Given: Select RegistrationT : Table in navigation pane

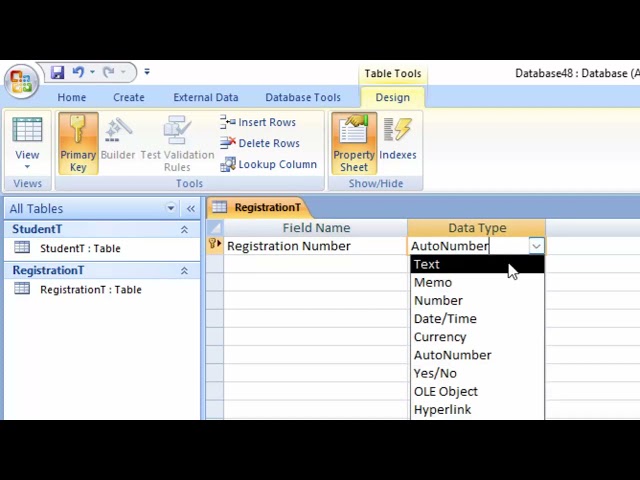Looking at the screenshot, I should pos(91,289).
